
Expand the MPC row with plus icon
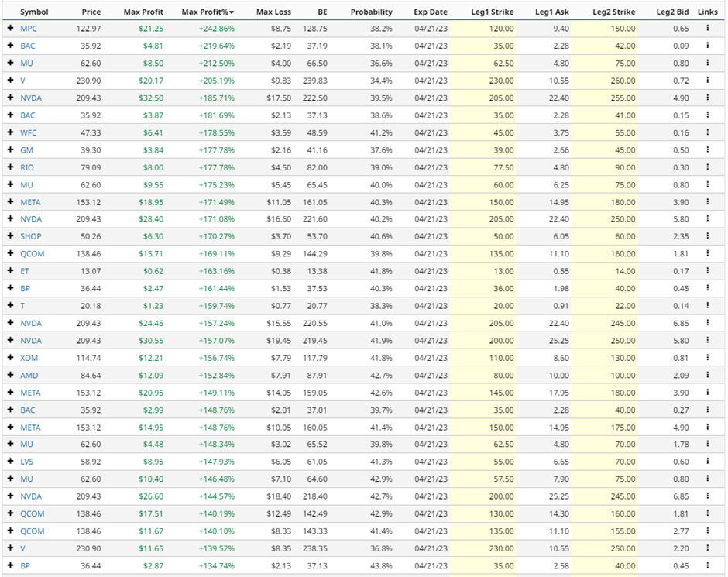[10, 29]
